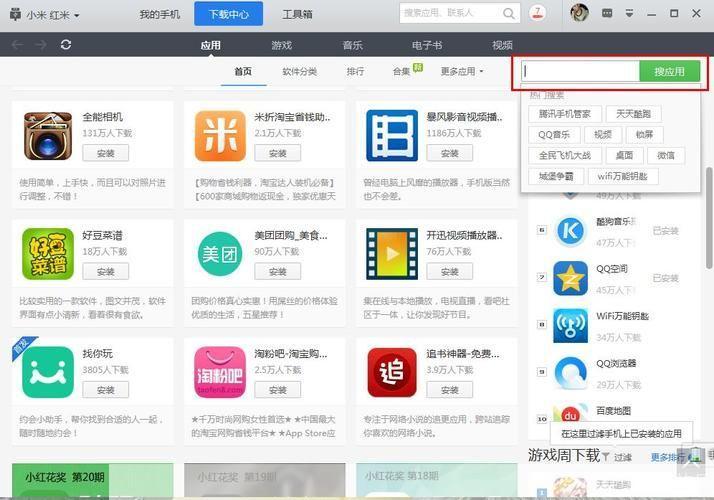The image size is (714, 500).
Task: Select the 音乐 category tab
Action: point(352,45)
